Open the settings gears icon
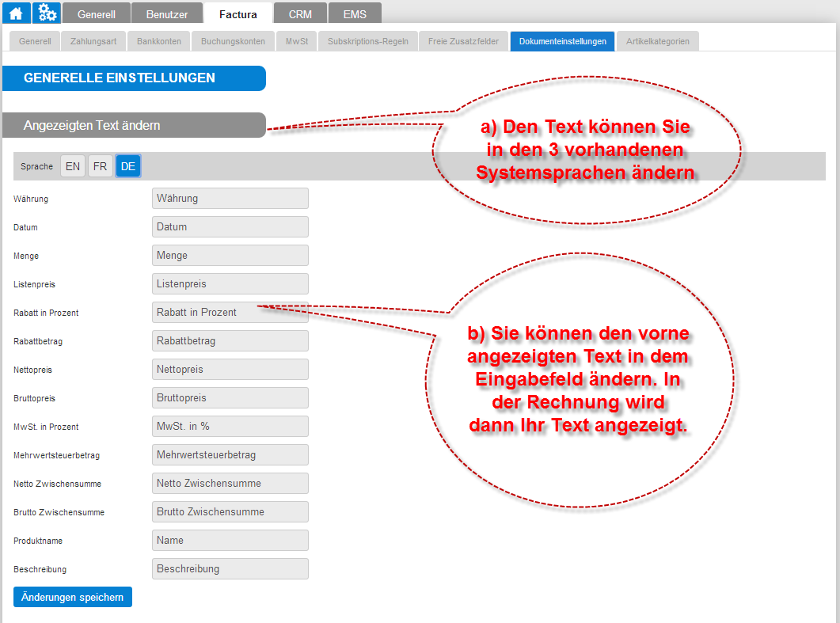 click(x=47, y=13)
